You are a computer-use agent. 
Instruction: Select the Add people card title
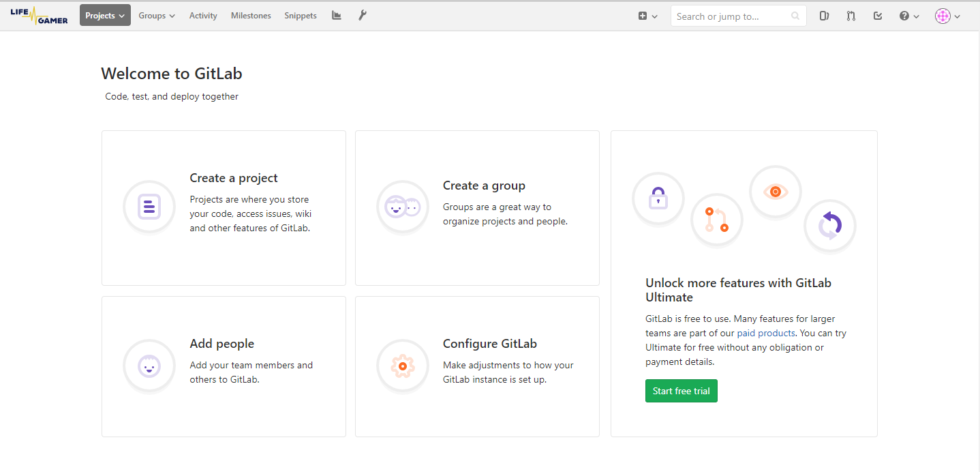click(222, 344)
